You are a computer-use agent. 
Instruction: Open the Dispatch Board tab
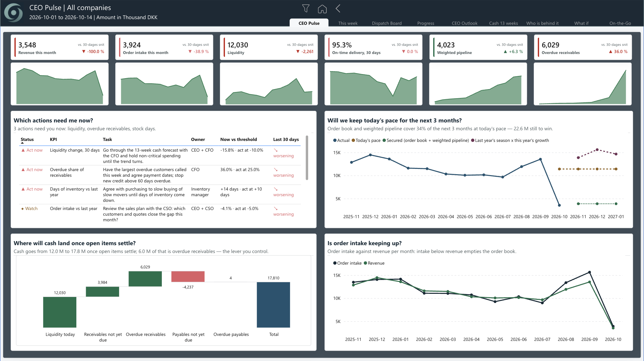(387, 23)
